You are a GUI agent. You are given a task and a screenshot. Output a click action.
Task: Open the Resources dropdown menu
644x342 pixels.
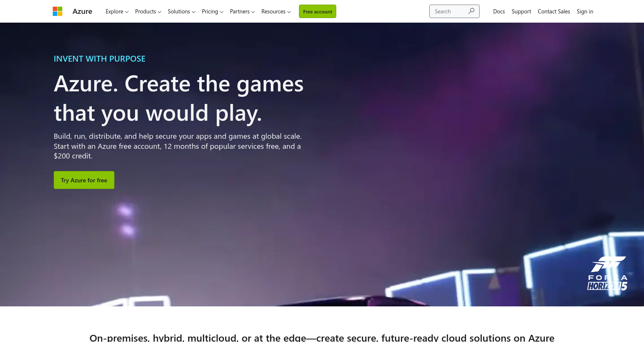click(x=276, y=11)
